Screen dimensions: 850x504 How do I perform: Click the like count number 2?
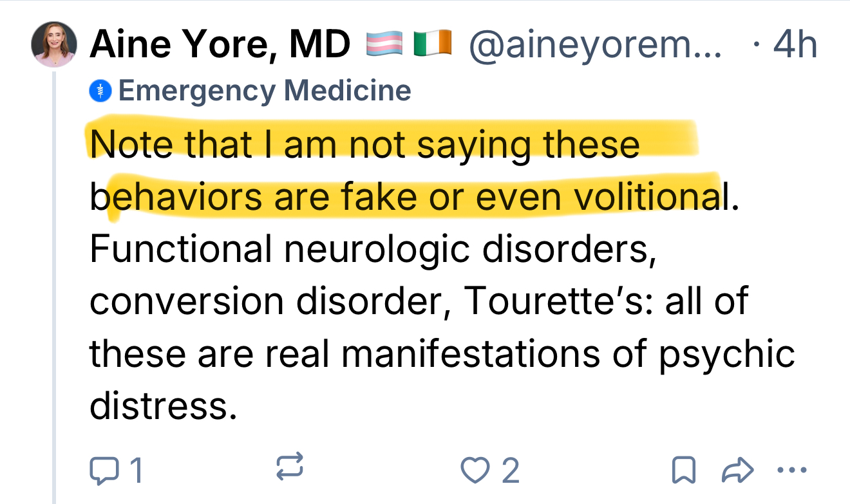click(x=511, y=471)
